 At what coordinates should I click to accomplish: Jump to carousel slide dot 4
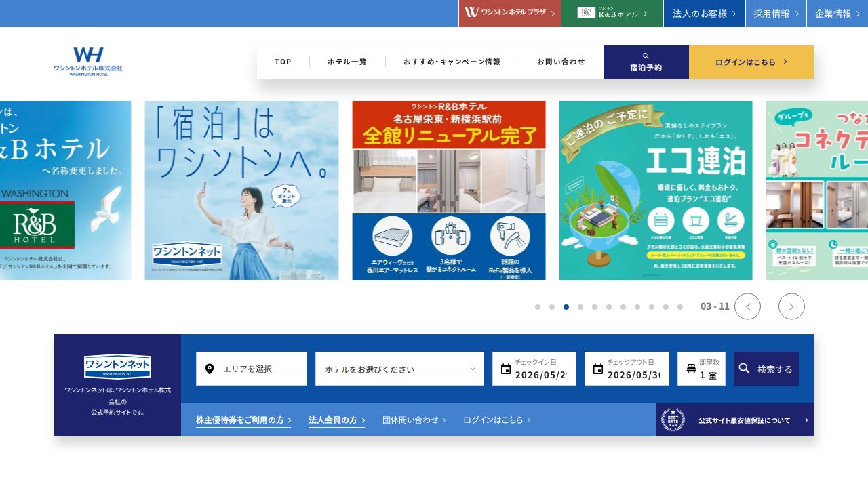coord(580,307)
